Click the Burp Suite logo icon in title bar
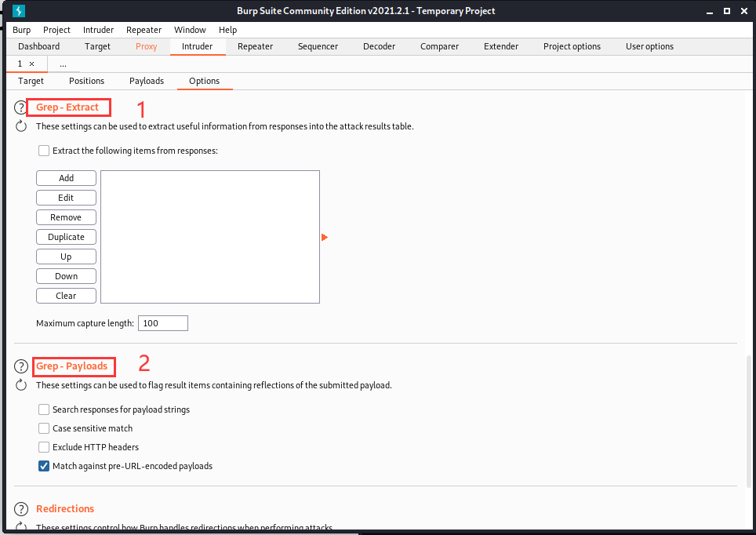Image resolution: width=756 pixels, height=535 pixels. tap(18, 11)
